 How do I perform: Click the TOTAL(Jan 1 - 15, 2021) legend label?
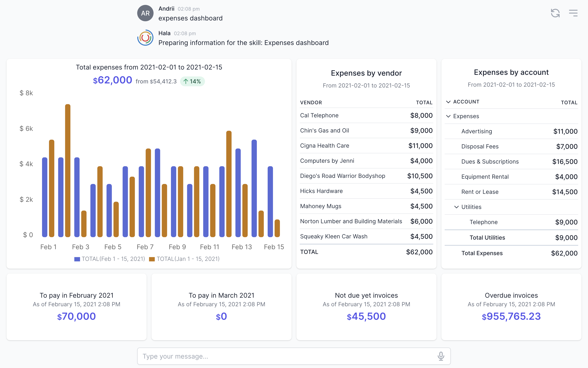point(188,259)
